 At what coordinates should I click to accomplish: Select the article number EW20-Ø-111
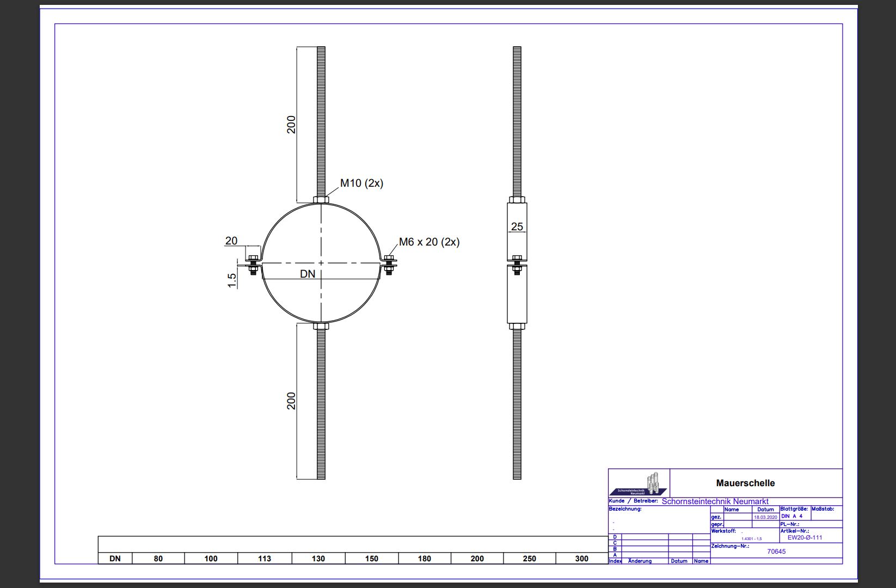805,537
